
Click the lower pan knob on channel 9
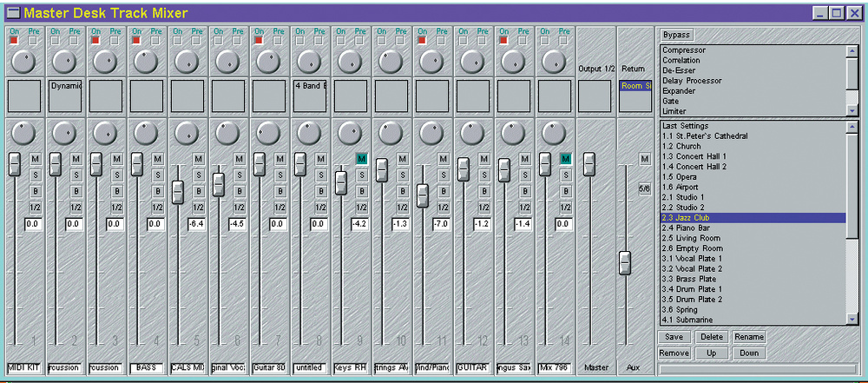click(349, 133)
